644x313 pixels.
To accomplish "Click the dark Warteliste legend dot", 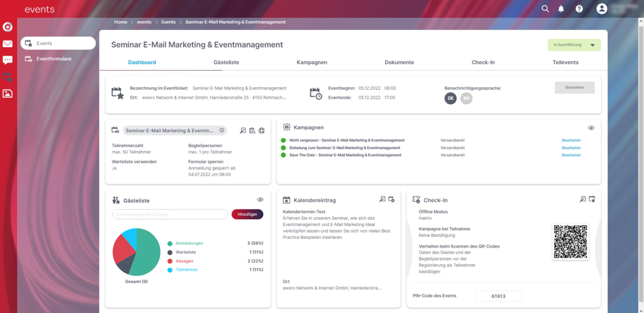I will 170,252.
